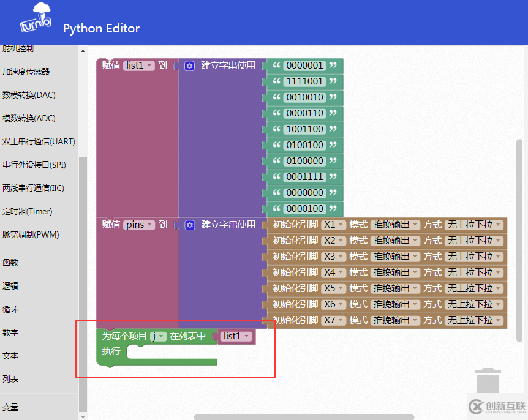The image size is (528, 420).
Task: Expand the X1 pin selector dropdown
Action: [334, 225]
